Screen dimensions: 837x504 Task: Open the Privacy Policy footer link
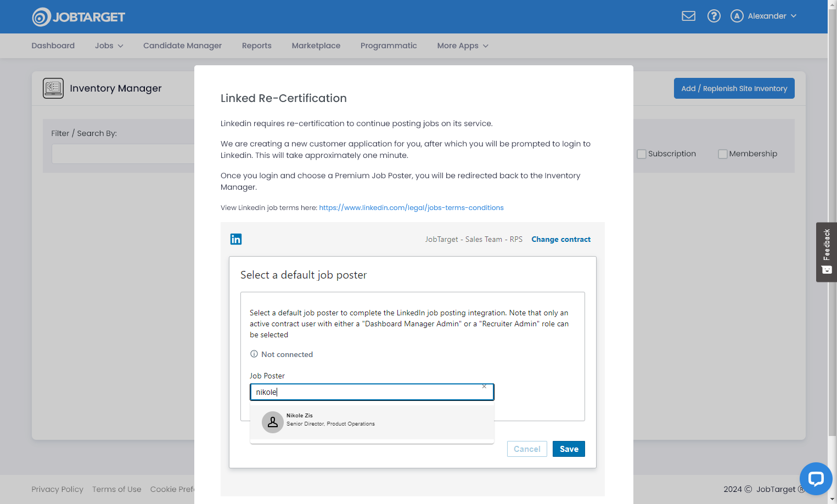click(x=57, y=489)
